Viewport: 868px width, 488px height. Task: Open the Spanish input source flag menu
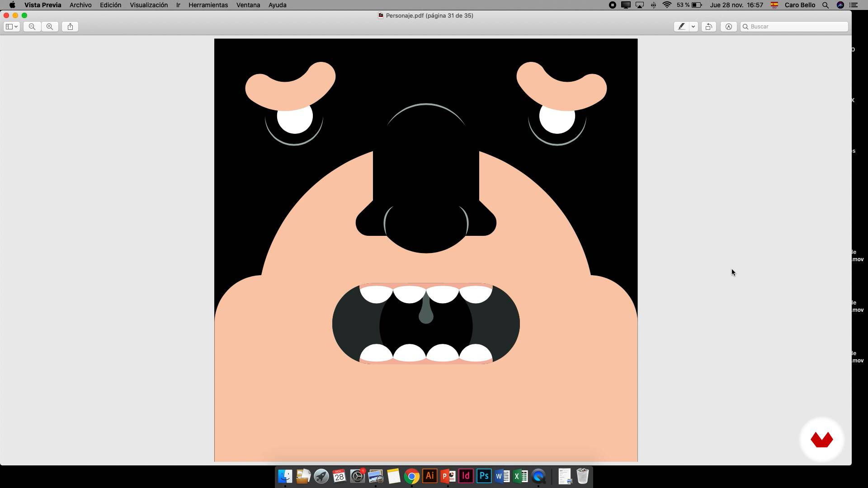tap(774, 5)
